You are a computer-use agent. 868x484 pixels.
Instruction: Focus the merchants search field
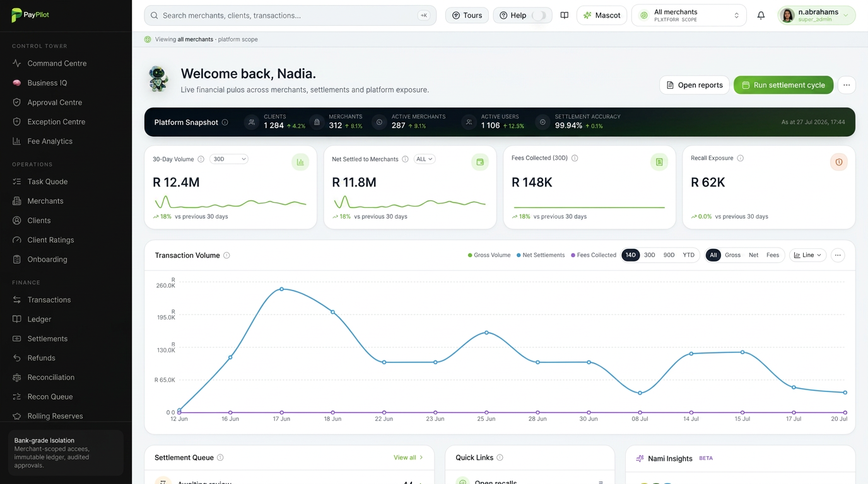pyautogui.click(x=290, y=15)
